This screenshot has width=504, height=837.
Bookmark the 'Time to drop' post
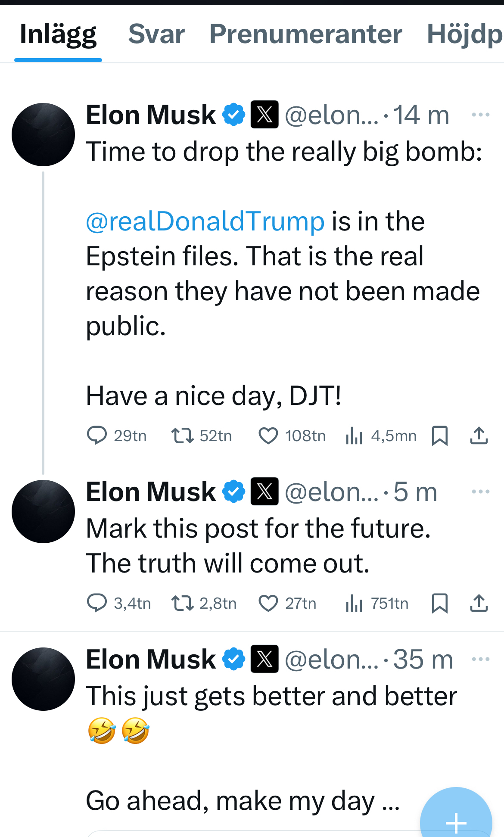(440, 436)
